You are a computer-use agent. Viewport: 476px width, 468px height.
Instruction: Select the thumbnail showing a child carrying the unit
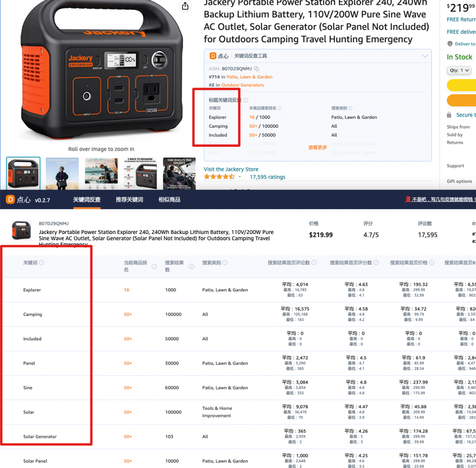(62, 173)
